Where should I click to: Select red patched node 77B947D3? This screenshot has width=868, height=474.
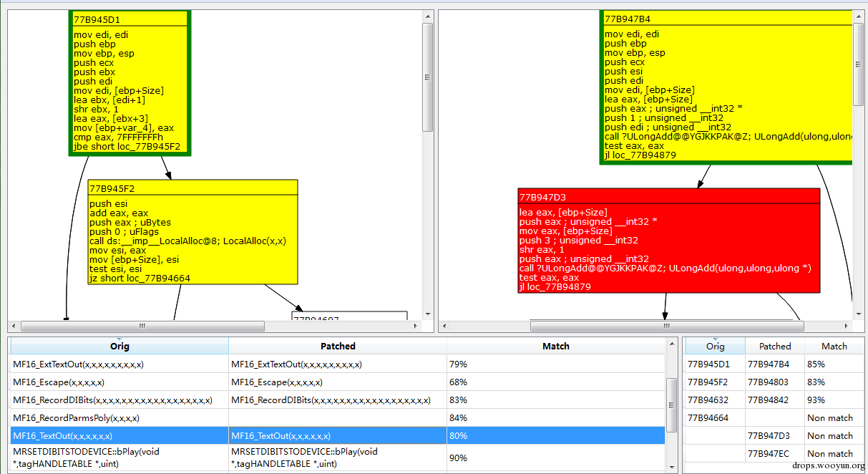point(669,241)
